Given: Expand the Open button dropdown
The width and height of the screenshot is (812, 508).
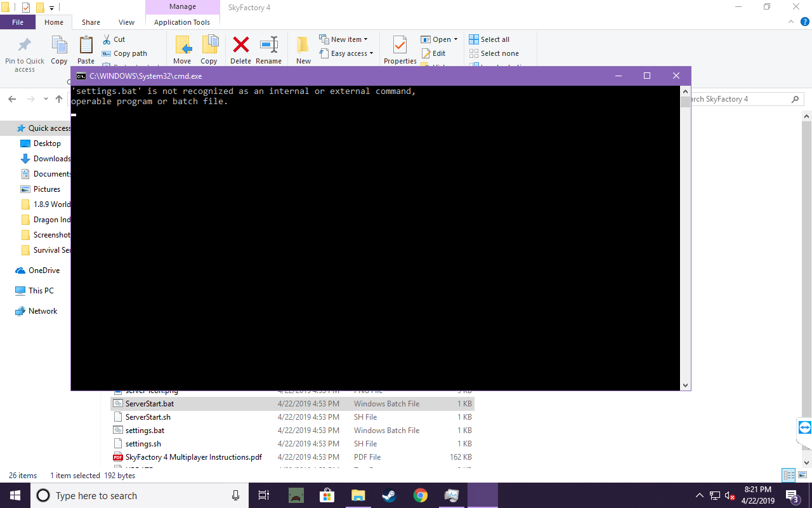Looking at the screenshot, I should [x=455, y=39].
